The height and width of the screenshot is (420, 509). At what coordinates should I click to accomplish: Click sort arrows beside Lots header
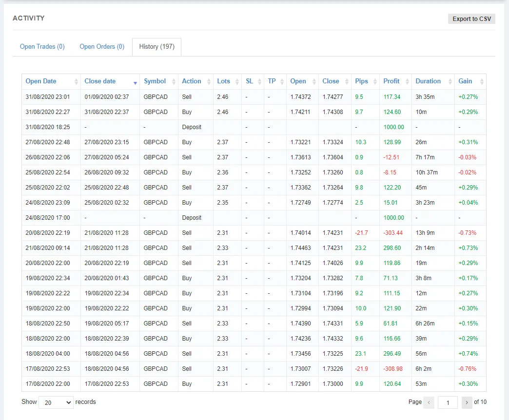pos(237,81)
